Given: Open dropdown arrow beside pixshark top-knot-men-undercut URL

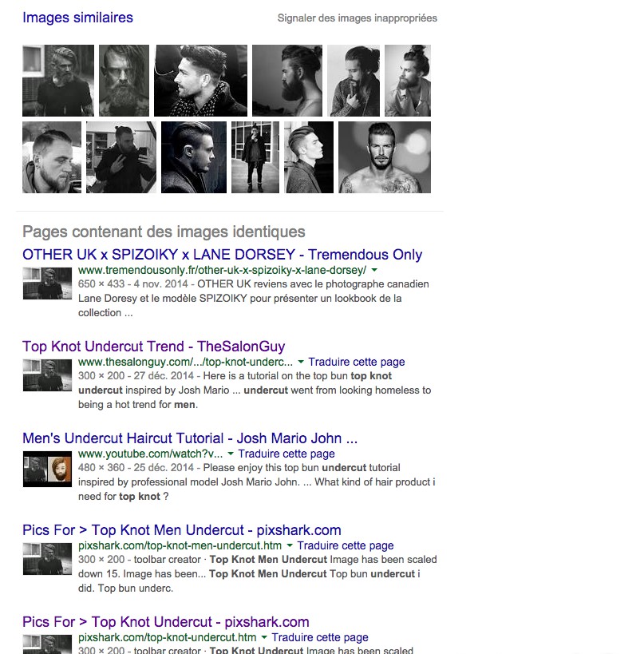Looking at the screenshot, I should (290, 545).
